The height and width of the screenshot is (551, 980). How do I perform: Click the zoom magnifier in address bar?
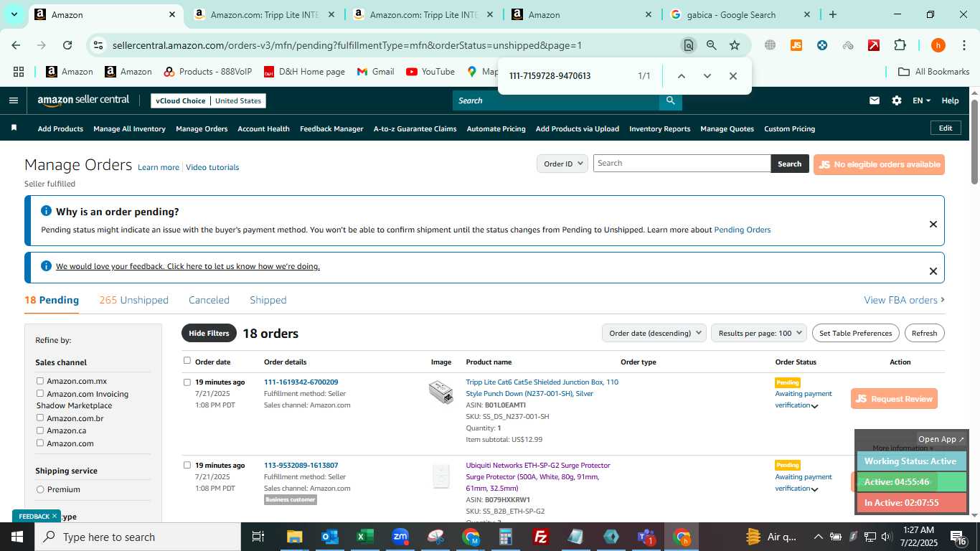click(x=711, y=45)
